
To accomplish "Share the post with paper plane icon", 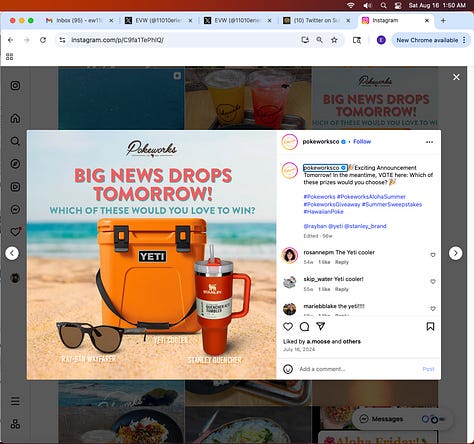I will point(321,326).
